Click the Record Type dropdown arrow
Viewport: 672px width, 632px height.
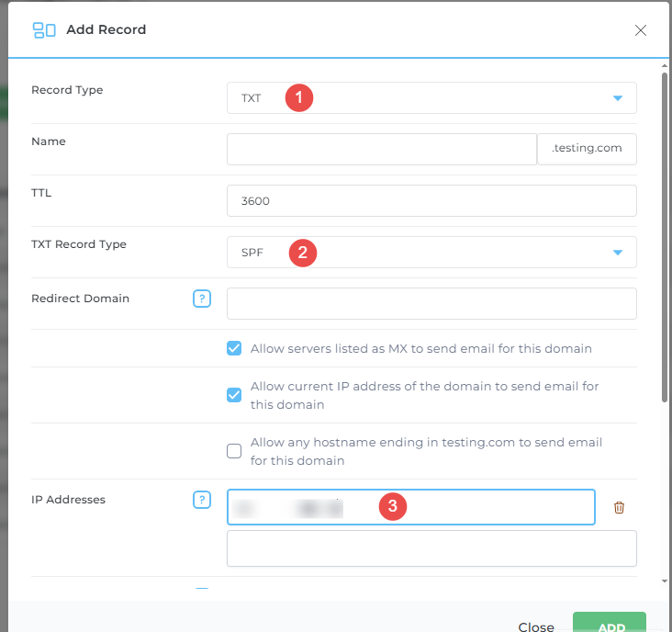(x=618, y=98)
